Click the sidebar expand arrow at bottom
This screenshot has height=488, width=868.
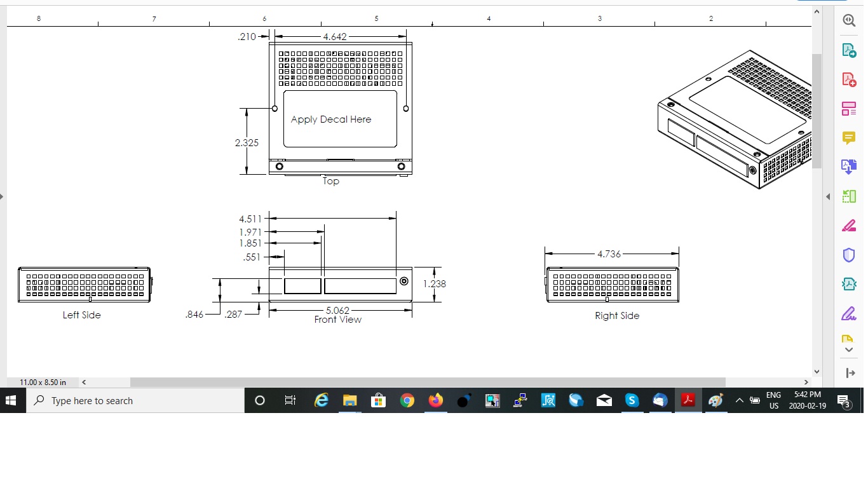click(x=849, y=373)
